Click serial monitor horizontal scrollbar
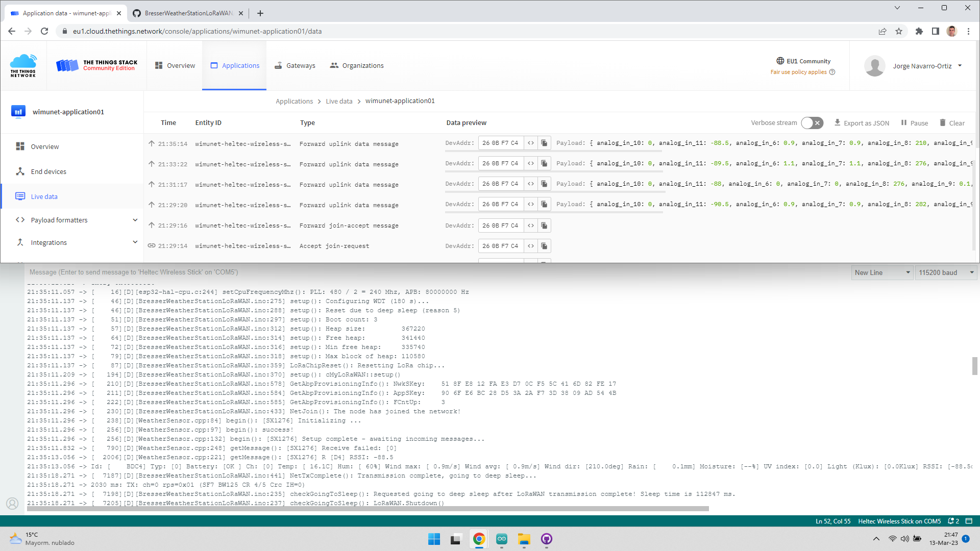The image size is (980, 551). [367, 509]
